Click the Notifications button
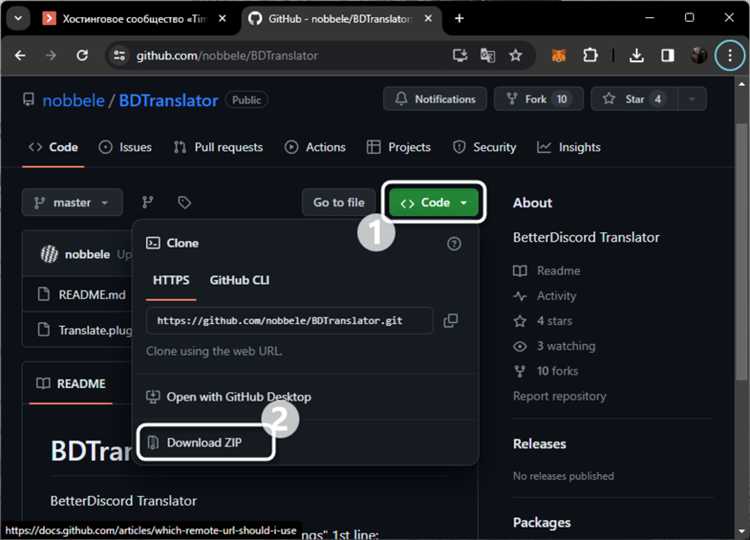This screenshot has height=540, width=750. coord(435,99)
